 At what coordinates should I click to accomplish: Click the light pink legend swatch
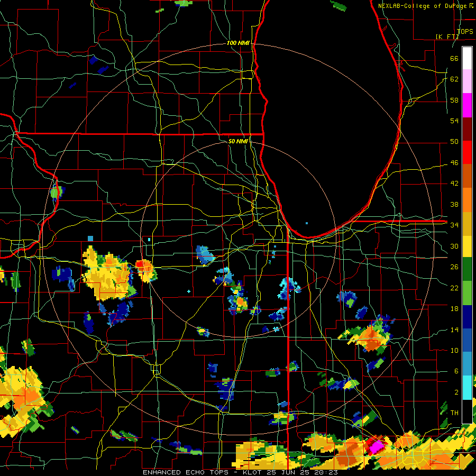[467, 81]
